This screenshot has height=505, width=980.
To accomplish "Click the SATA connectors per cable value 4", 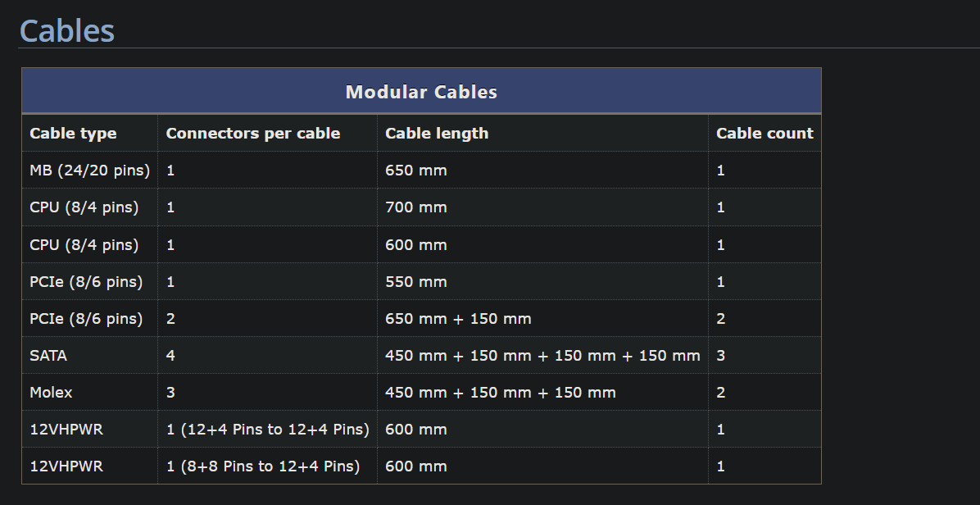I will click(x=170, y=356).
